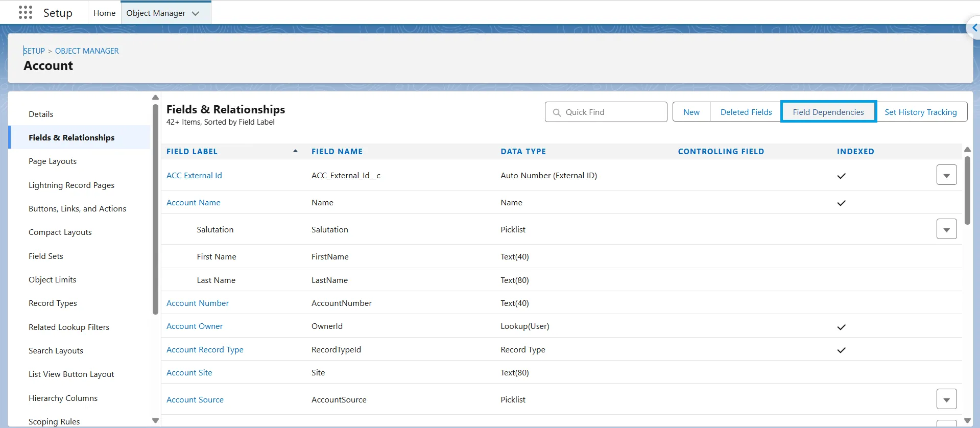Sort by Controlling Field column header
Image resolution: width=980 pixels, height=428 pixels.
pos(721,151)
